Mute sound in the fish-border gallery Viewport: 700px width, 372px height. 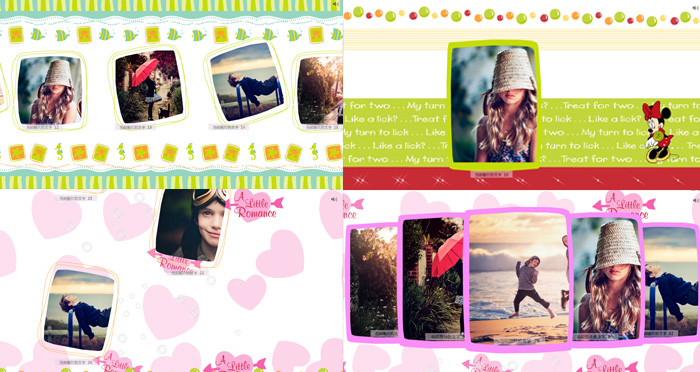pyautogui.click(x=336, y=4)
